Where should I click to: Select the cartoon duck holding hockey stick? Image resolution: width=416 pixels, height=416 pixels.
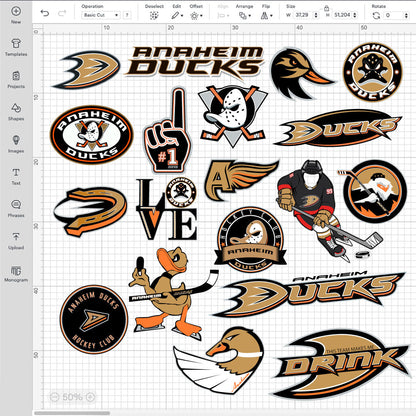click(x=173, y=293)
